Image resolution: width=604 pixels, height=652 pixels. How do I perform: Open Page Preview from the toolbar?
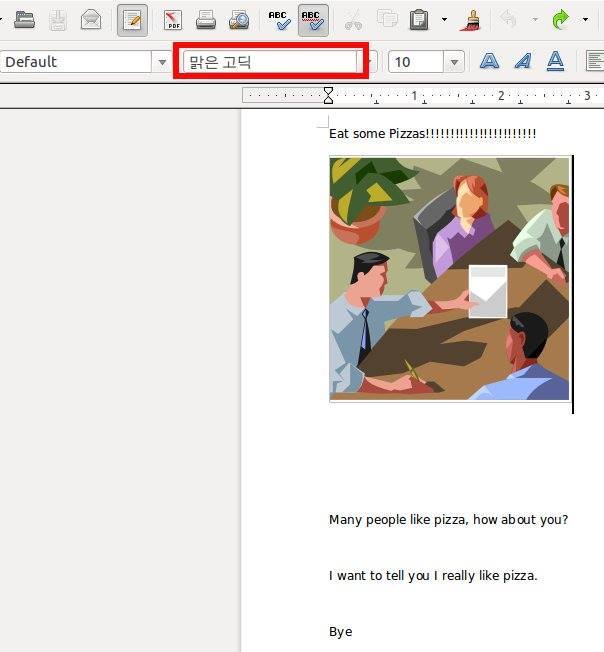(238, 19)
